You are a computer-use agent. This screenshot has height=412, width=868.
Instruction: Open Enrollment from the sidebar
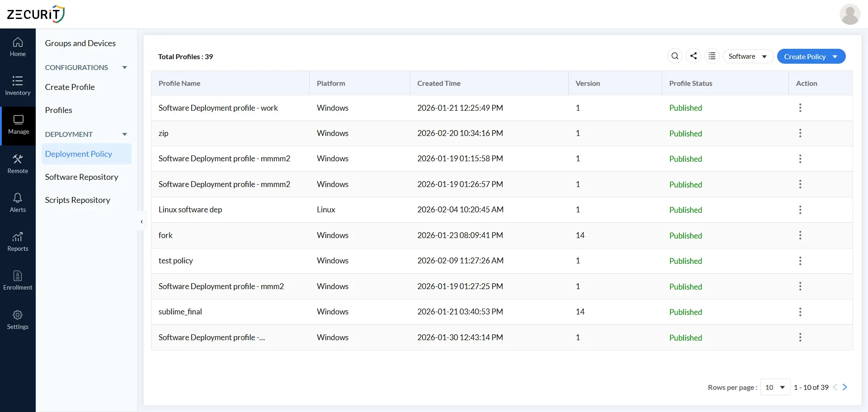tap(18, 280)
